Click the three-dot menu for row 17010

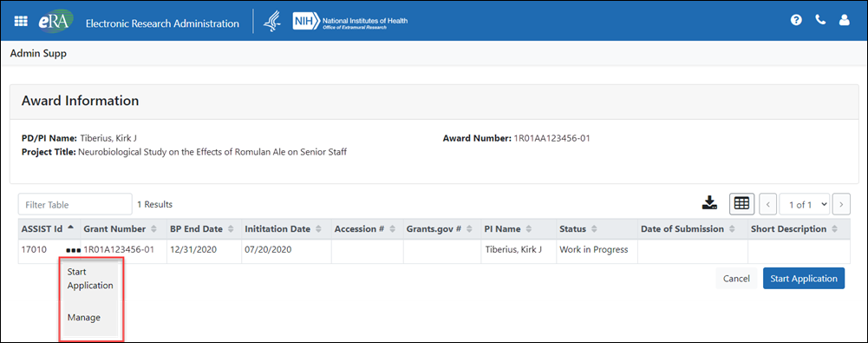74,250
